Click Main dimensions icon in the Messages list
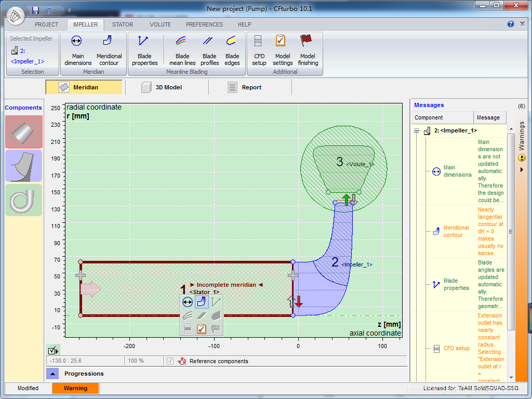Viewport: 532px width, 399px height. pyautogui.click(x=436, y=171)
